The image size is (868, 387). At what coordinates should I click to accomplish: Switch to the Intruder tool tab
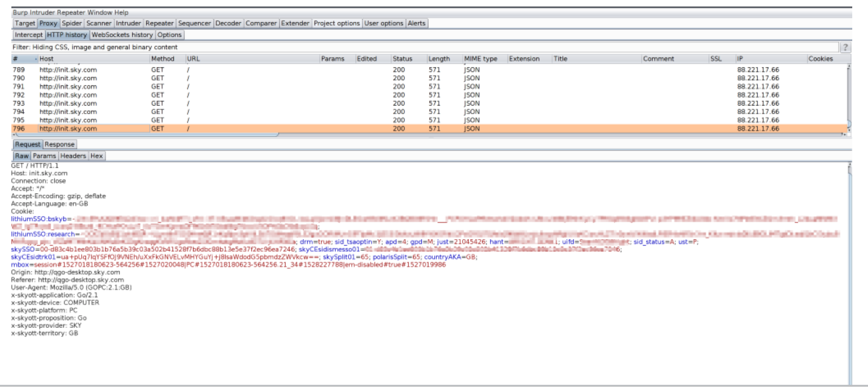pyautogui.click(x=128, y=23)
